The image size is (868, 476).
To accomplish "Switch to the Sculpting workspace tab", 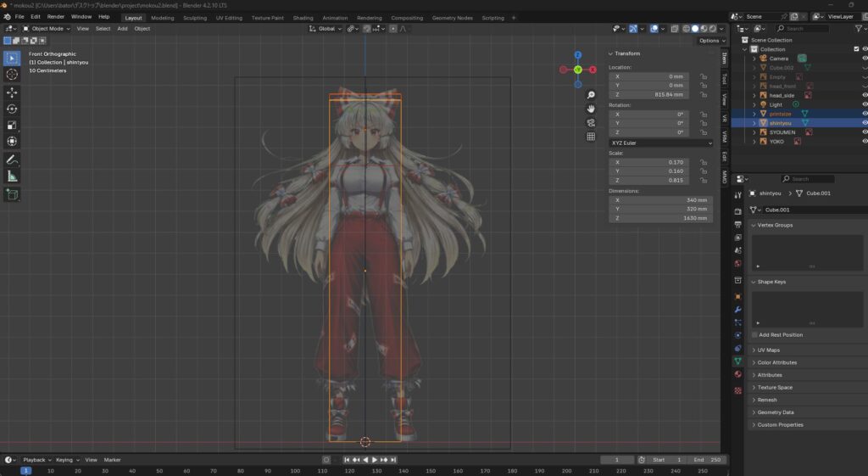I will (x=195, y=17).
